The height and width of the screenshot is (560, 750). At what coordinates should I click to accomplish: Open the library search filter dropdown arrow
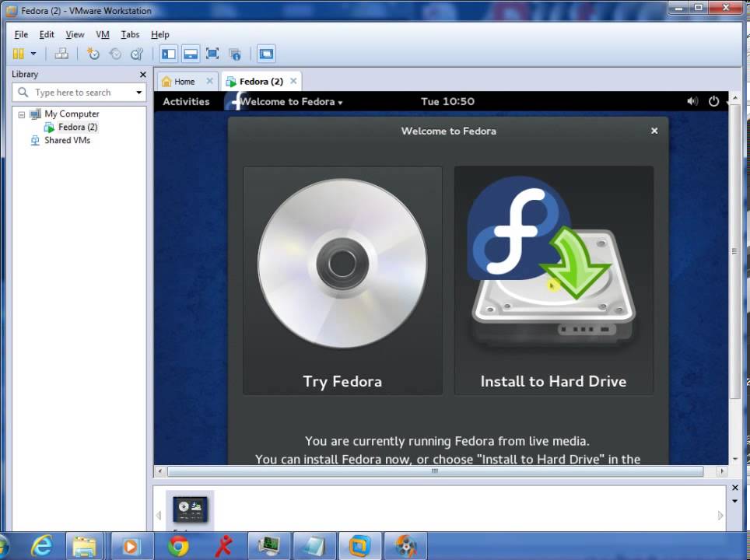point(138,93)
